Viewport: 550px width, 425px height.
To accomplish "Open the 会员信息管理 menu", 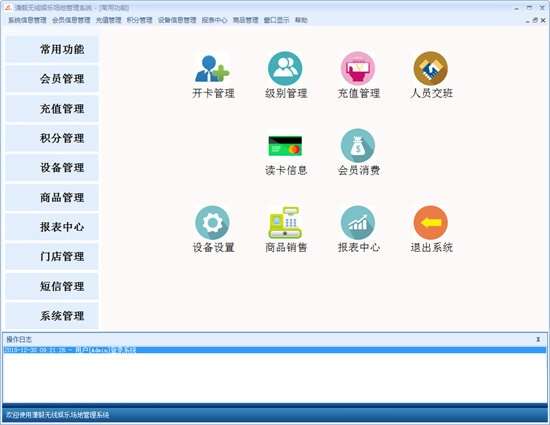I will tap(71, 20).
